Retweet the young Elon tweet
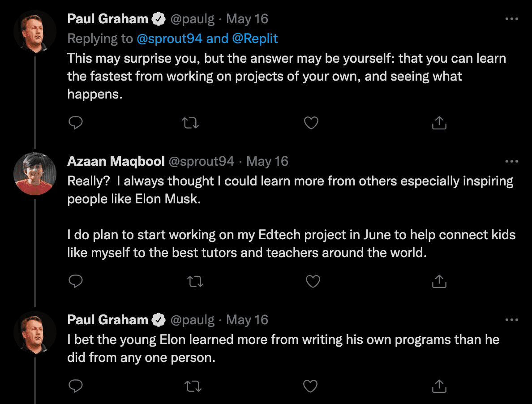 [x=193, y=386]
